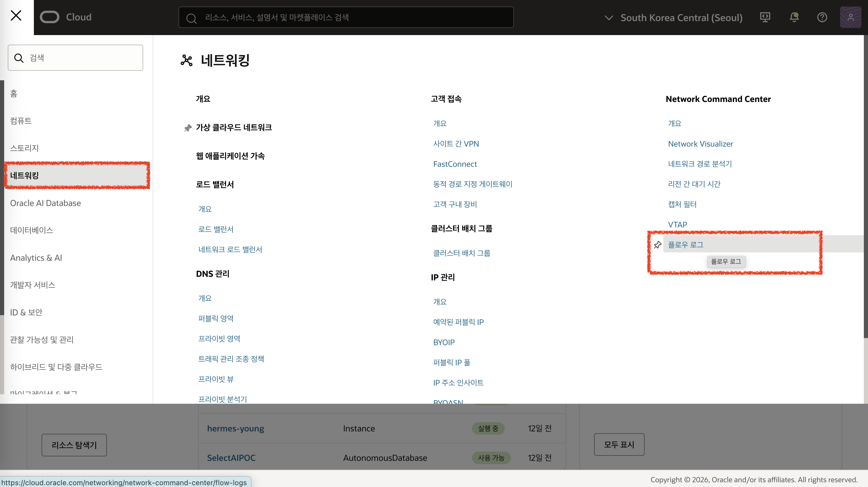Click the magnifier icon in the sidebar search
The width and height of the screenshot is (868, 487).
[19, 58]
